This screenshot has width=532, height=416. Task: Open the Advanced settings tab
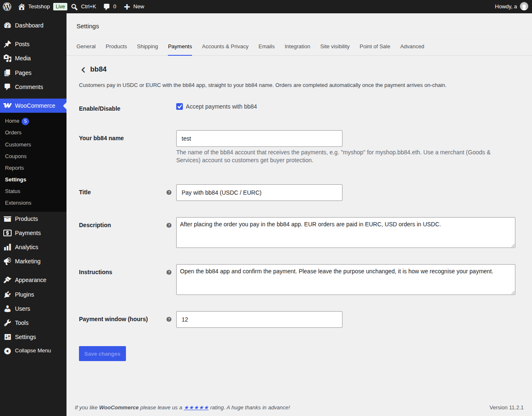click(x=412, y=47)
